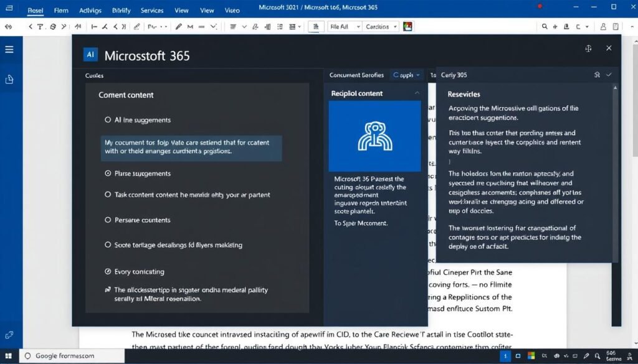Select 'Task ccontent content' radio option
This screenshot has height=364, width=638.
(x=108, y=195)
